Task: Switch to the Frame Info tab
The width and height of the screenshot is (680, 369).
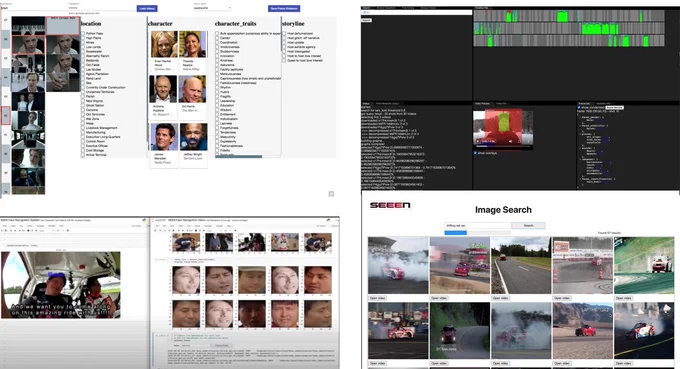Action: [584, 104]
